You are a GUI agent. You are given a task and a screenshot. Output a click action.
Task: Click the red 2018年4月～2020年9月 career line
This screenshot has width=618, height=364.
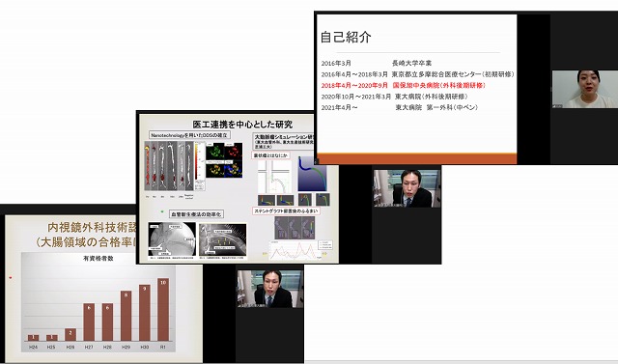pos(404,86)
